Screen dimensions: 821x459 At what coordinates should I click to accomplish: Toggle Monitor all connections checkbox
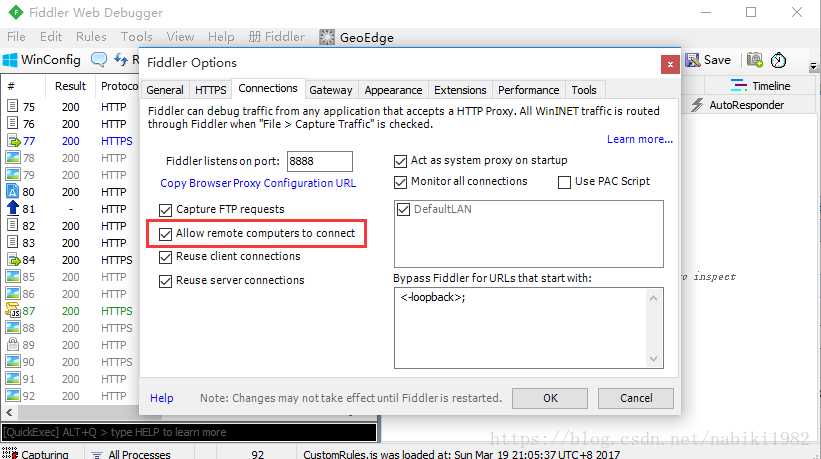[x=400, y=182]
